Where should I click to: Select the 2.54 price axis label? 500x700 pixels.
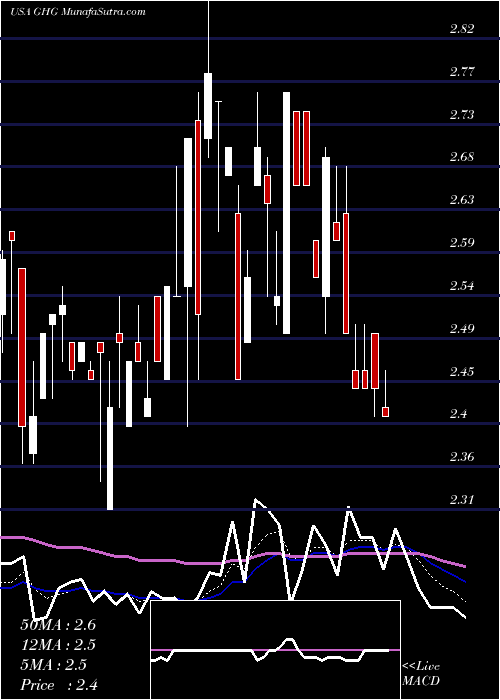pyautogui.click(x=462, y=286)
